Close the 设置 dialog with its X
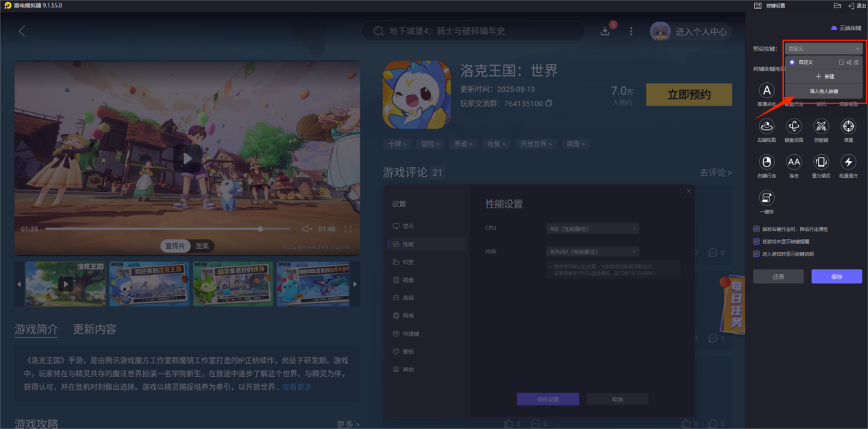 pyautogui.click(x=689, y=191)
